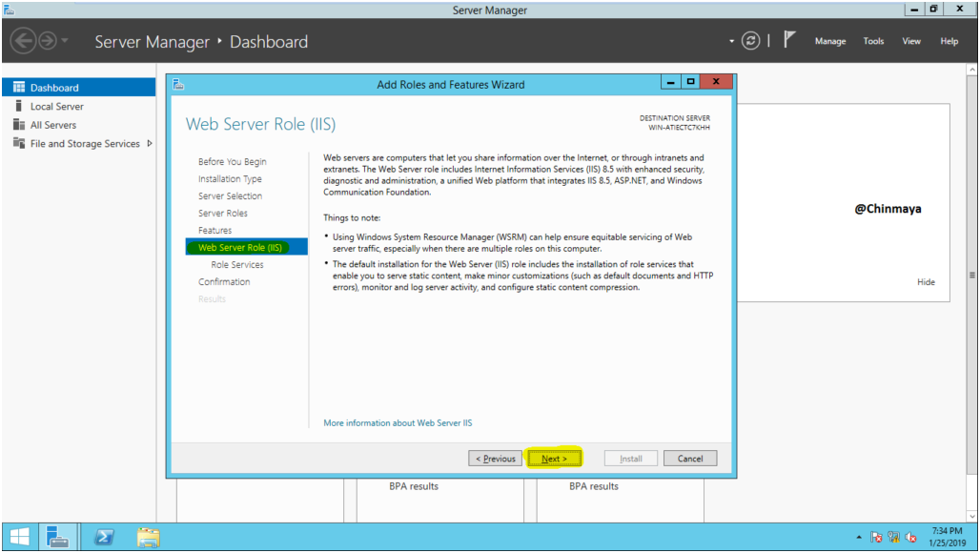Open the taskbar clock showing 7:34 PM
This screenshot has height=553, width=980.
[x=947, y=537]
